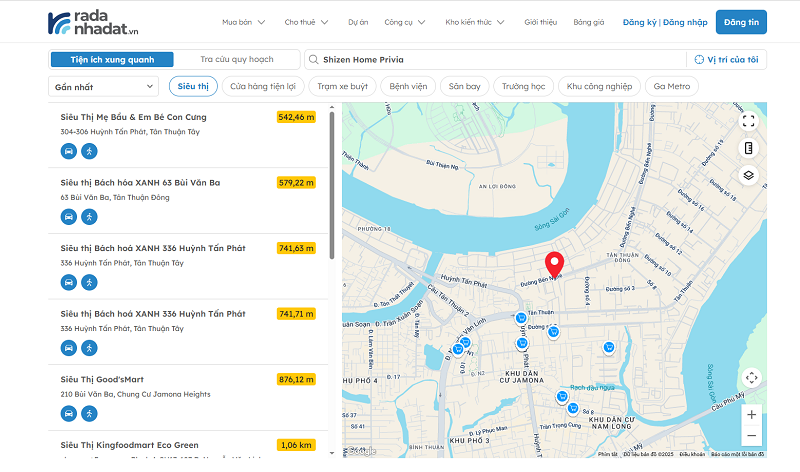Click the red location pin on map
Screen dimensions: 800x472
pyautogui.click(x=555, y=264)
